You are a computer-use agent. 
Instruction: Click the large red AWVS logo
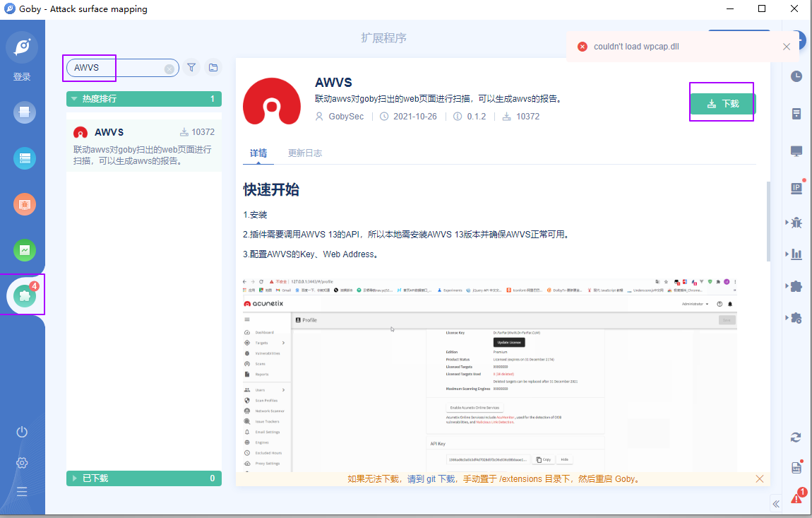(x=272, y=102)
